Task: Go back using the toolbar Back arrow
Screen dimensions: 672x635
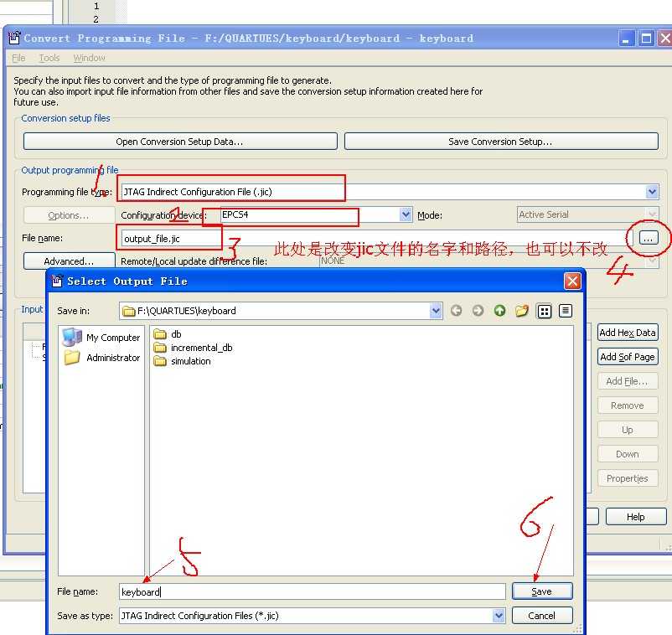Action: pos(457,311)
